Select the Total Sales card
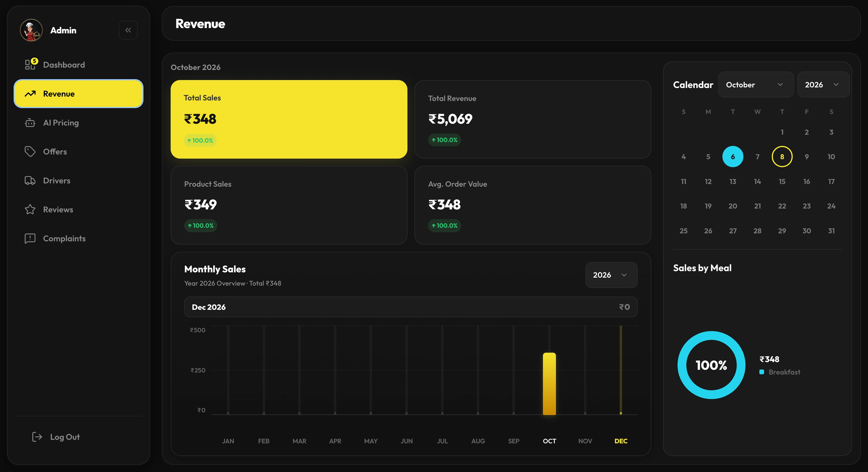This screenshot has height=472, width=868. tap(289, 119)
